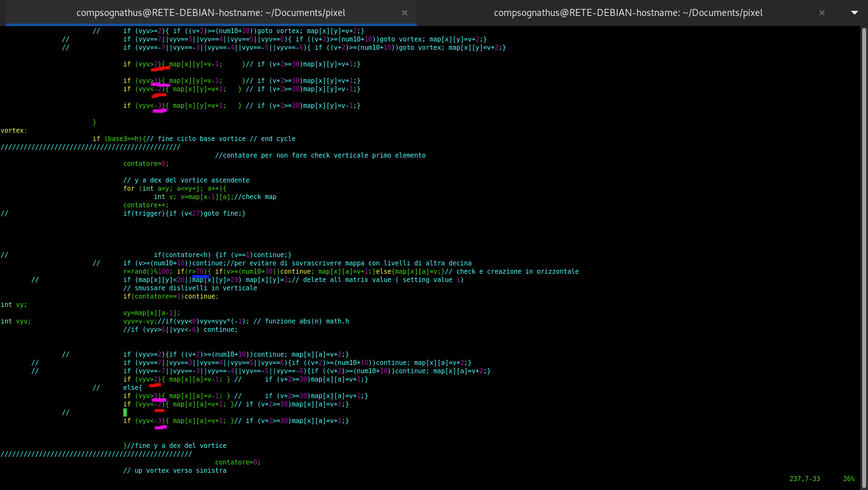Click the 'vortex:' label line
Screen dimensions: 868x490
coord(14,130)
